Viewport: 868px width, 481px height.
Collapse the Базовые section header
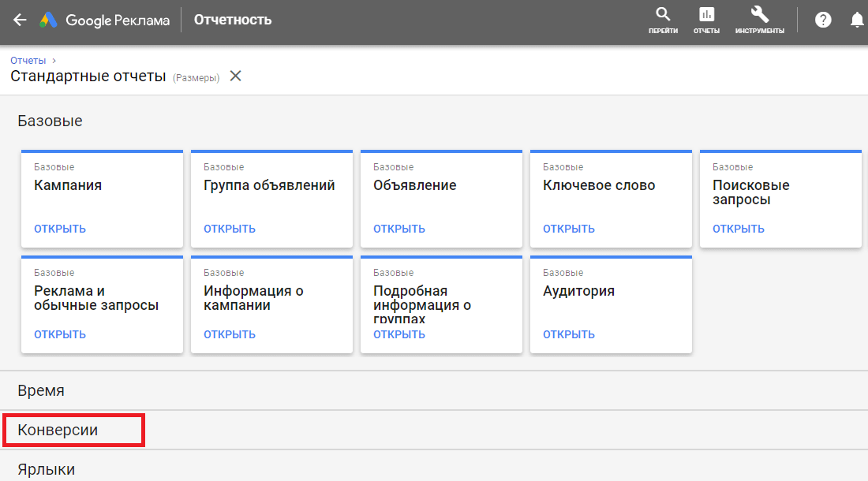coord(50,121)
